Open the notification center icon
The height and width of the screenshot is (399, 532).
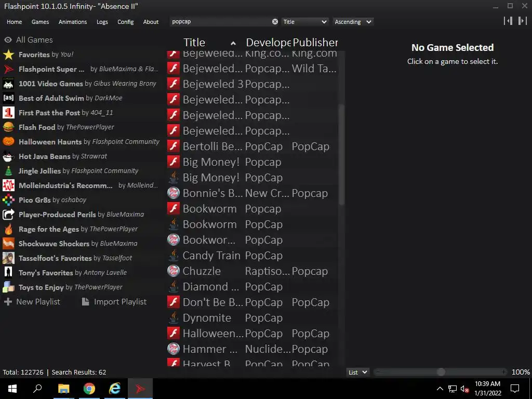coord(515,389)
